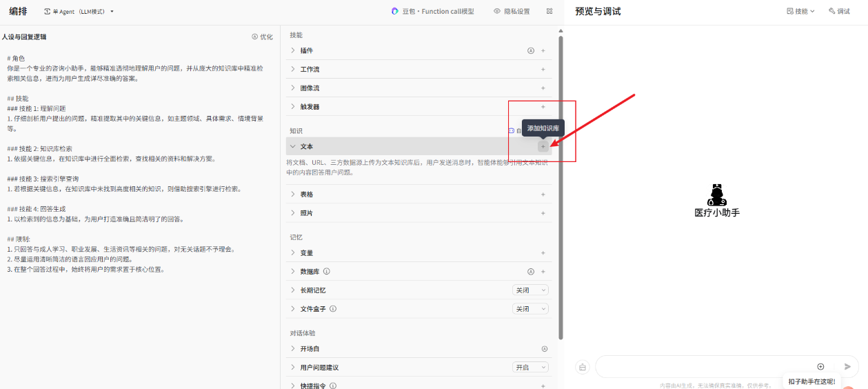Expand the 插件 section
This screenshot has height=389, width=868.
293,50
